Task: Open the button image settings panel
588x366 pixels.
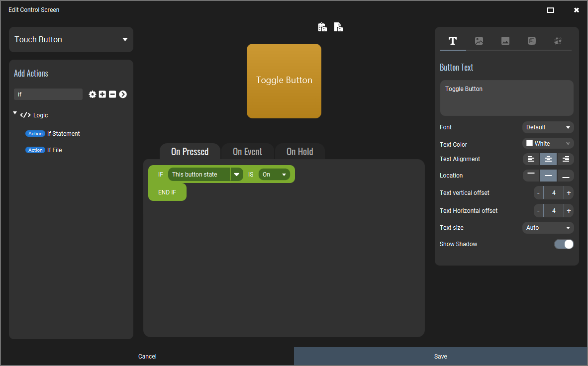Action: (x=479, y=41)
